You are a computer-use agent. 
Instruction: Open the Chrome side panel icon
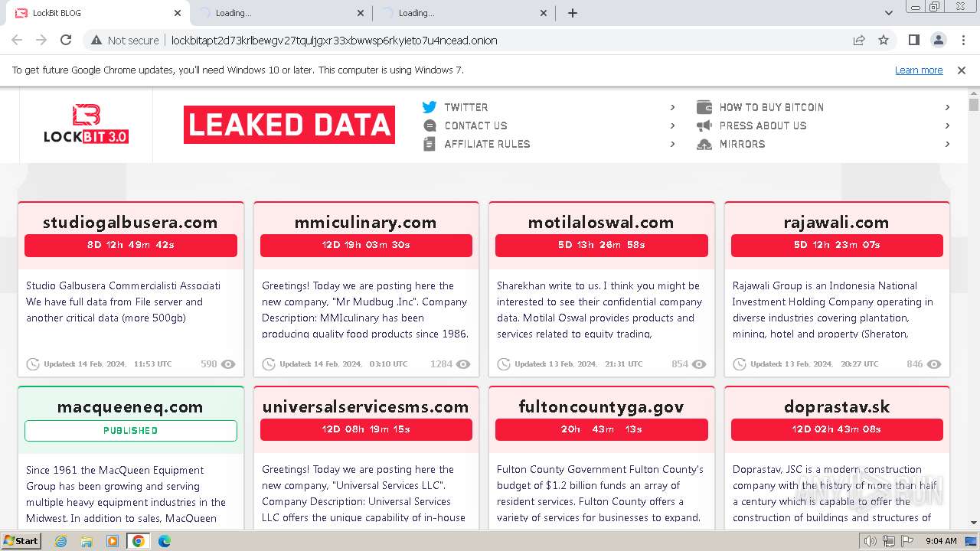(913, 40)
